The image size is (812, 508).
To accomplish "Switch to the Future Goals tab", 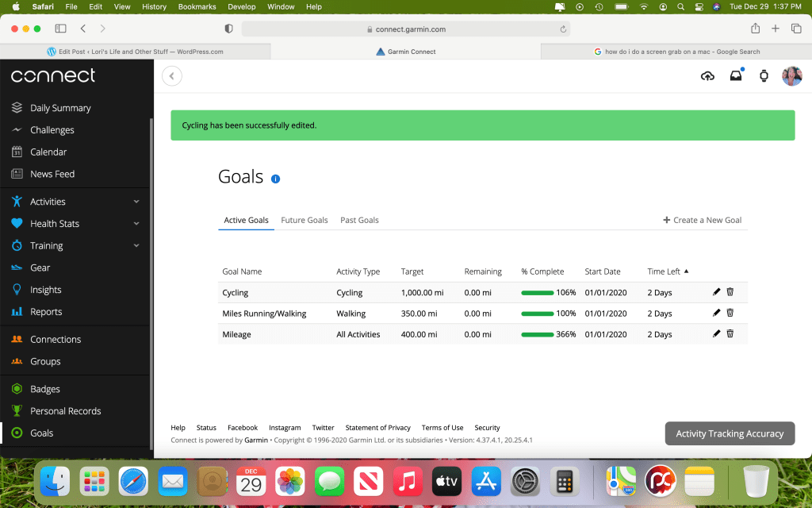I will click(304, 220).
